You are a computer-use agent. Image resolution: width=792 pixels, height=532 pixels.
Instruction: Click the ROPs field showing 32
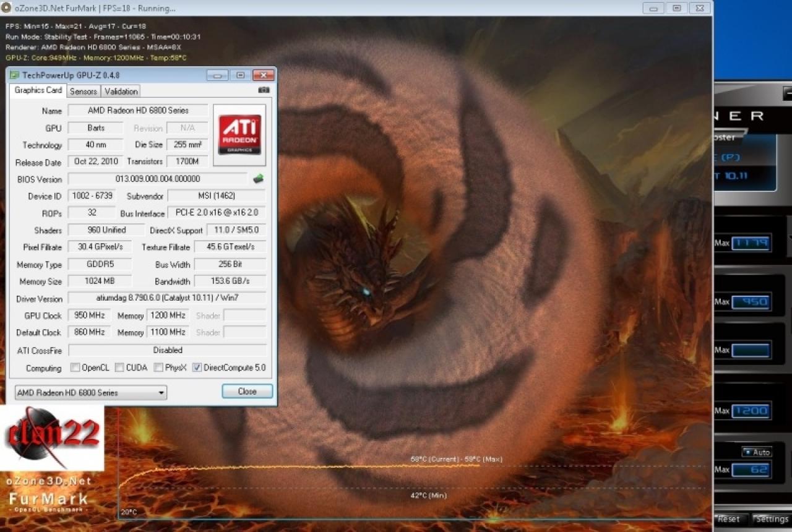click(92, 213)
